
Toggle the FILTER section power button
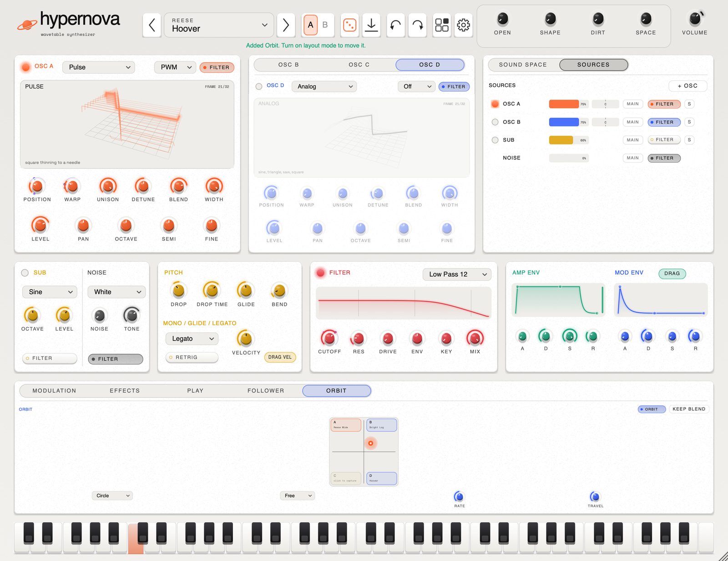point(321,273)
